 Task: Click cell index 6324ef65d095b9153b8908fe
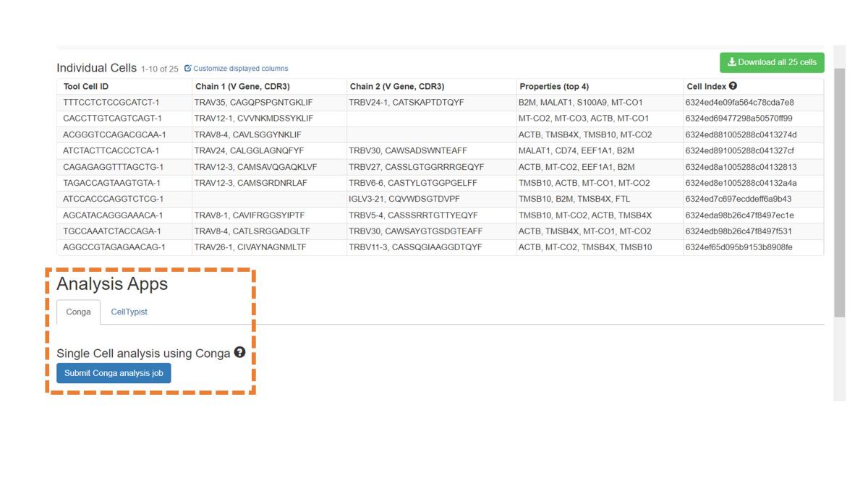(739, 247)
